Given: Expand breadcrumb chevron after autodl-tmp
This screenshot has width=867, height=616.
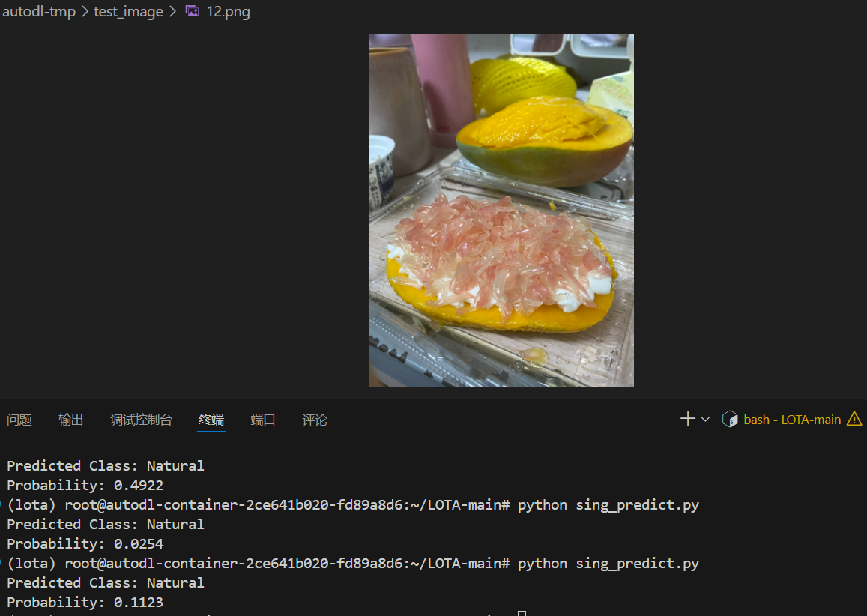Looking at the screenshot, I should click(85, 11).
